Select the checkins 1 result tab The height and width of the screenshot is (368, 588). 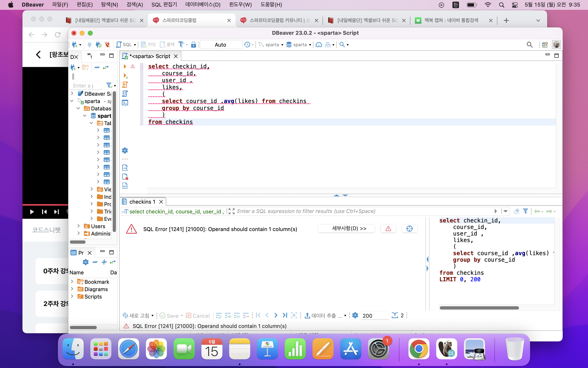142,202
